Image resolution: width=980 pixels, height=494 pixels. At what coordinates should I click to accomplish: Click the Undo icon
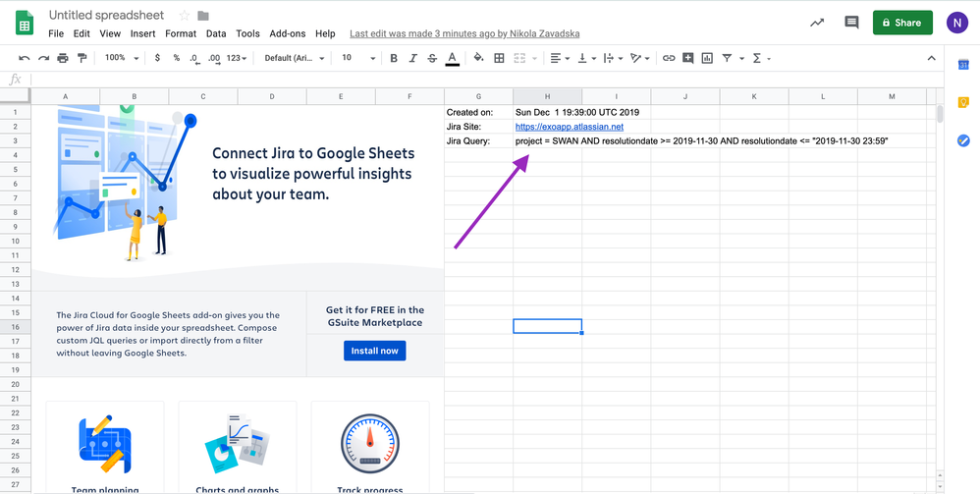coord(25,58)
